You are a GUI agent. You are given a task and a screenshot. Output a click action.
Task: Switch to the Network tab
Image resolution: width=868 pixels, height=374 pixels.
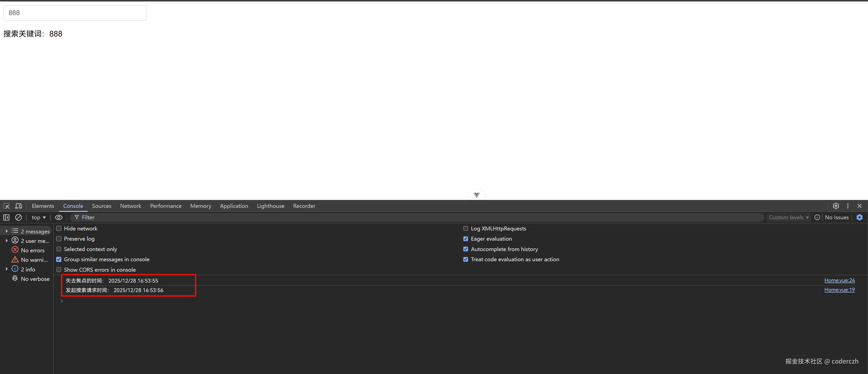point(130,206)
